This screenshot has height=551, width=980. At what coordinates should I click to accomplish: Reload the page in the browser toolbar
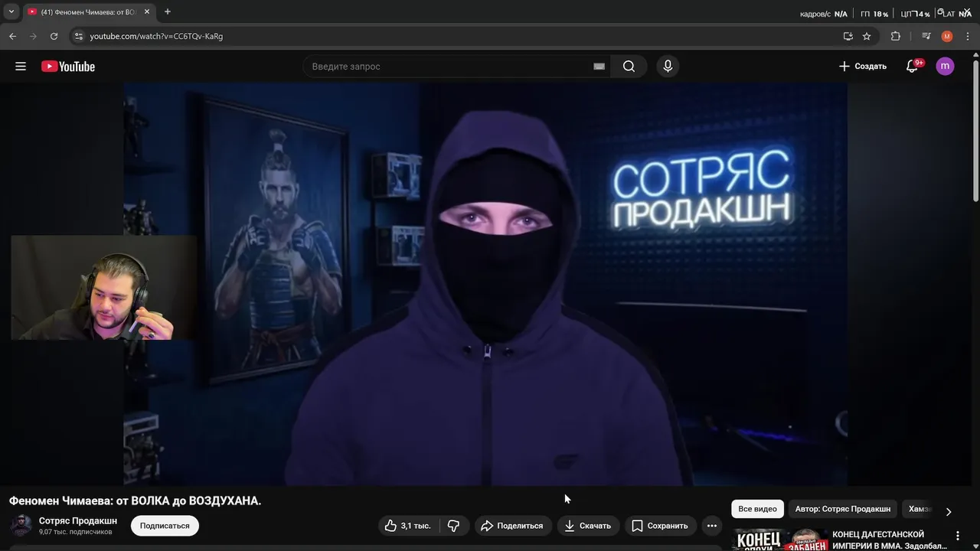[54, 36]
